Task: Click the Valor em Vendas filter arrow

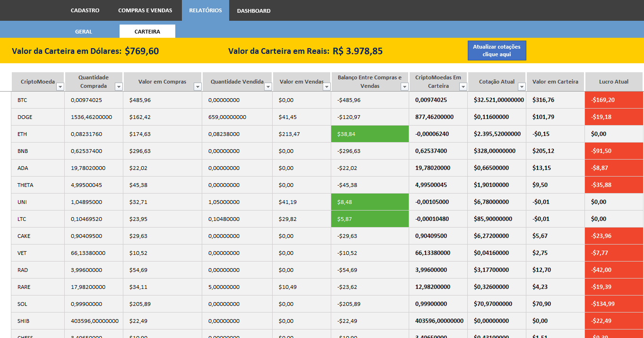Action: (x=326, y=87)
